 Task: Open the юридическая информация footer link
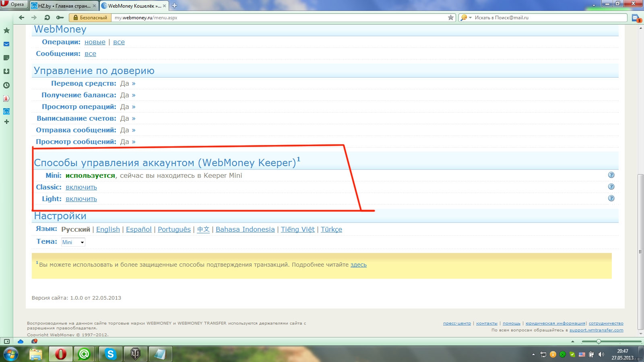555,323
